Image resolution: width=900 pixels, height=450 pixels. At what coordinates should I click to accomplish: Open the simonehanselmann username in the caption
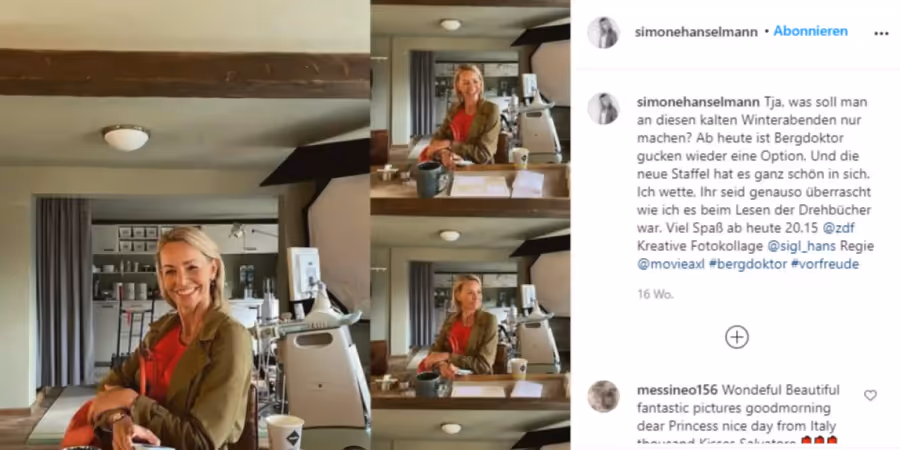[698, 102]
